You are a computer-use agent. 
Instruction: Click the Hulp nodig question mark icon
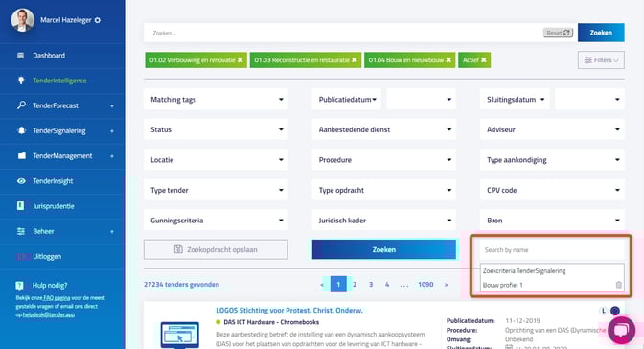(19, 286)
